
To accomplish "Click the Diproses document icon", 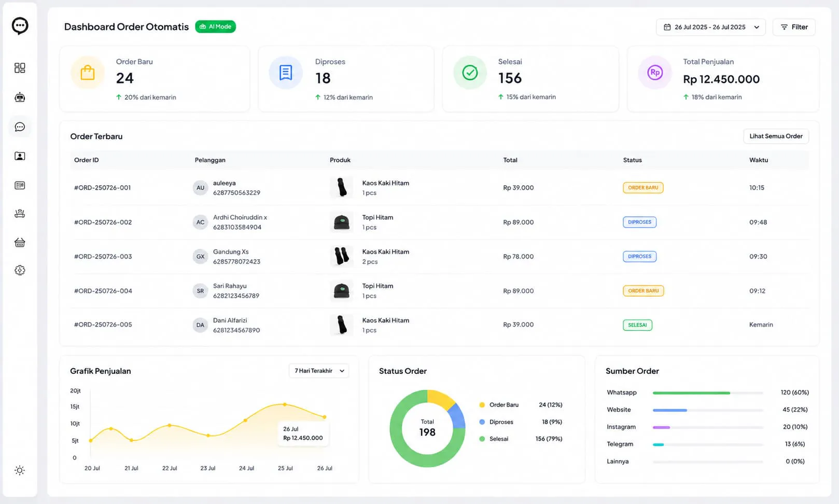I will 286,73.
